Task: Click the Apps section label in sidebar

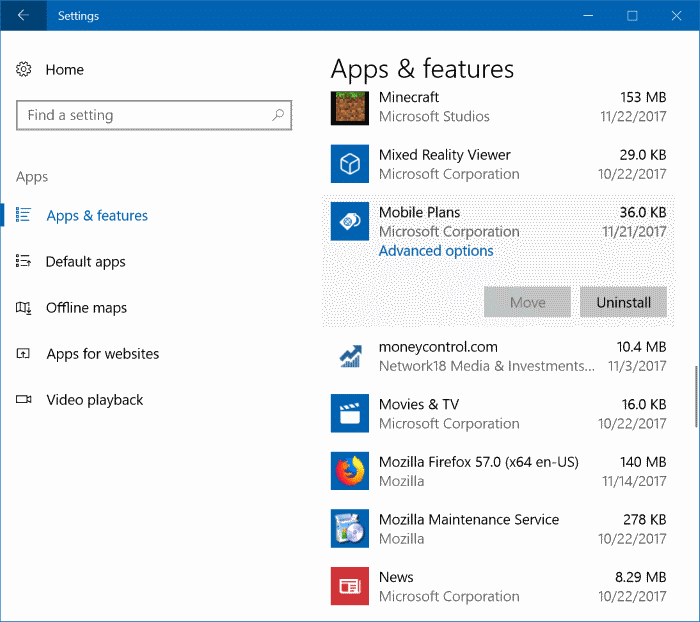Action: pos(32,177)
